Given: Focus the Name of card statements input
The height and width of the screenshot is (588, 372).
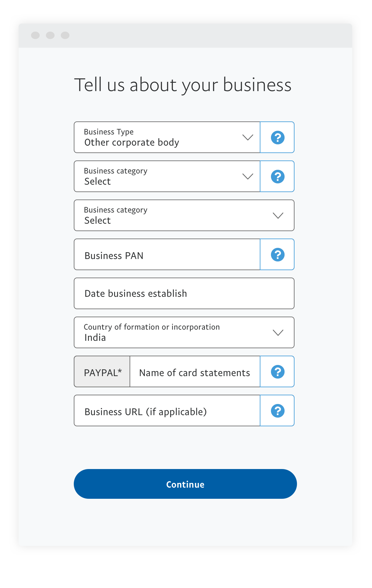Looking at the screenshot, I should (195, 372).
